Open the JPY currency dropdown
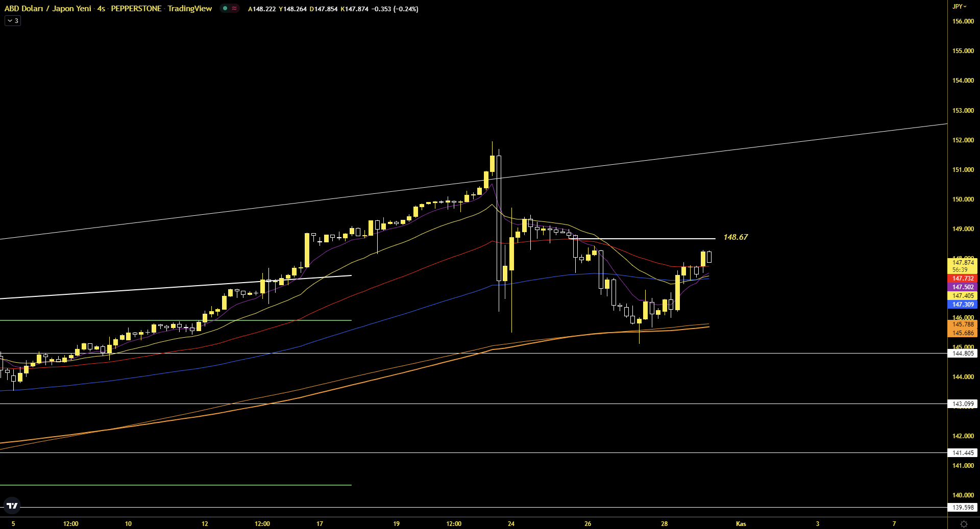980x529 pixels. [x=959, y=7]
